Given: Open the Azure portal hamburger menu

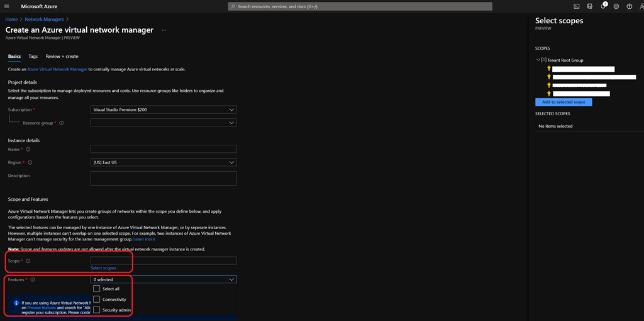Looking at the screenshot, I should [7, 6].
